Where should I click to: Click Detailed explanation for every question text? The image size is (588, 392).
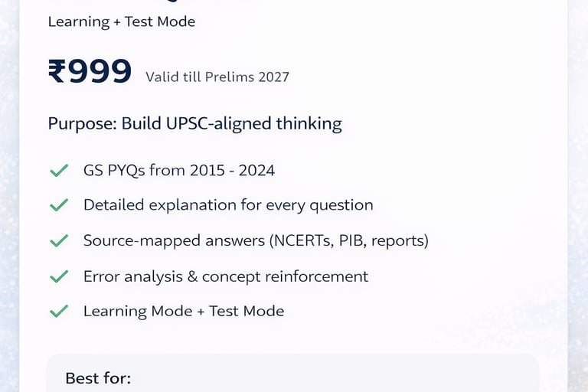point(228,205)
